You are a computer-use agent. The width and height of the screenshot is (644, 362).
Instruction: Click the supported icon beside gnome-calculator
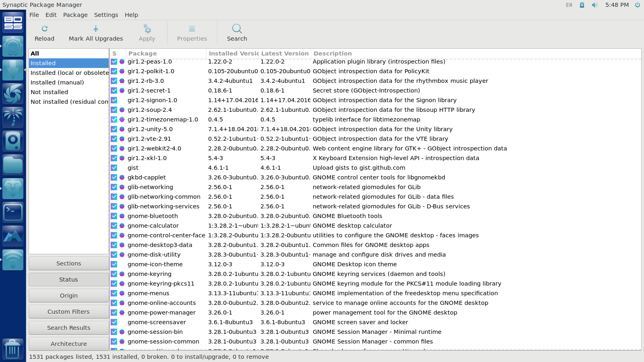coord(122,226)
